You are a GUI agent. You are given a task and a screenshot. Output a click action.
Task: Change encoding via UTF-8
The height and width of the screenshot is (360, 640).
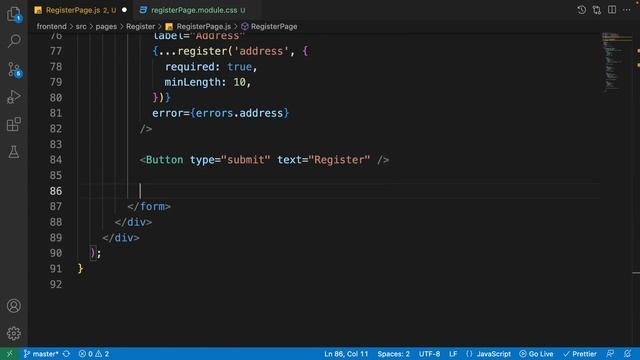429,354
